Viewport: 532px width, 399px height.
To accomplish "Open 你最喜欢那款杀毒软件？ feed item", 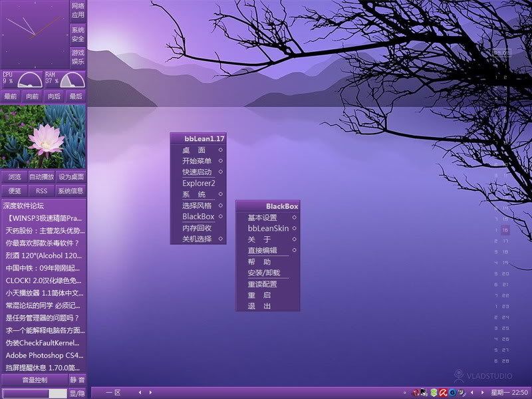I will pyautogui.click(x=43, y=243).
